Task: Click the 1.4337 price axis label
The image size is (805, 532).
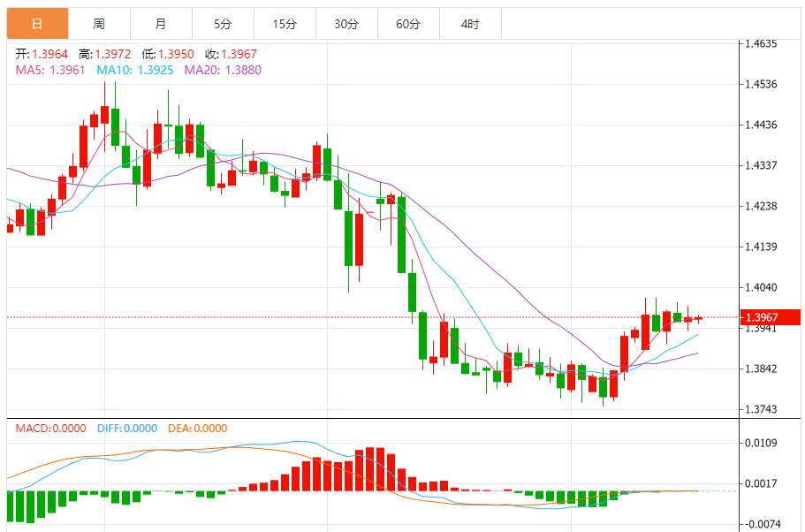Action: click(x=762, y=165)
